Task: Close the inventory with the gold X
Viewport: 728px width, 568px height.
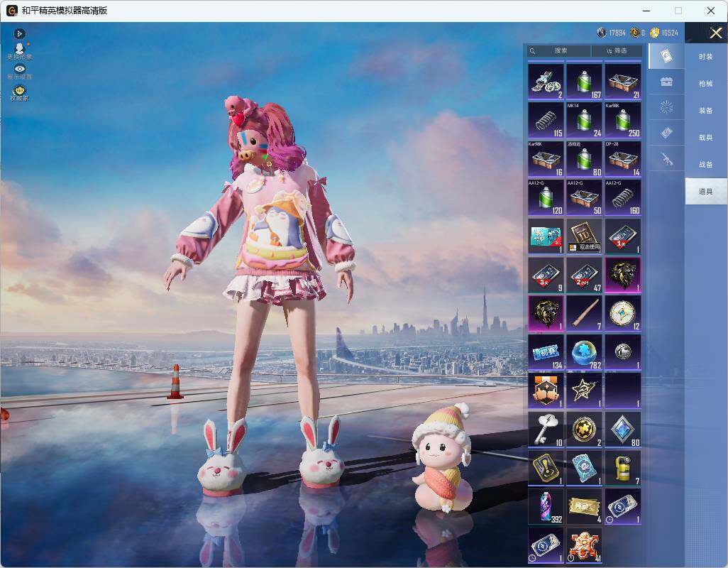Action: point(715,33)
